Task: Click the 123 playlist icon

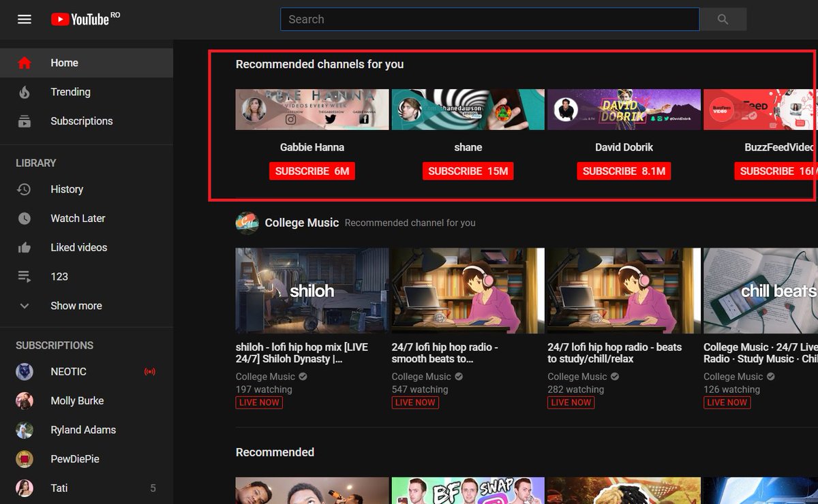Action: [25, 277]
